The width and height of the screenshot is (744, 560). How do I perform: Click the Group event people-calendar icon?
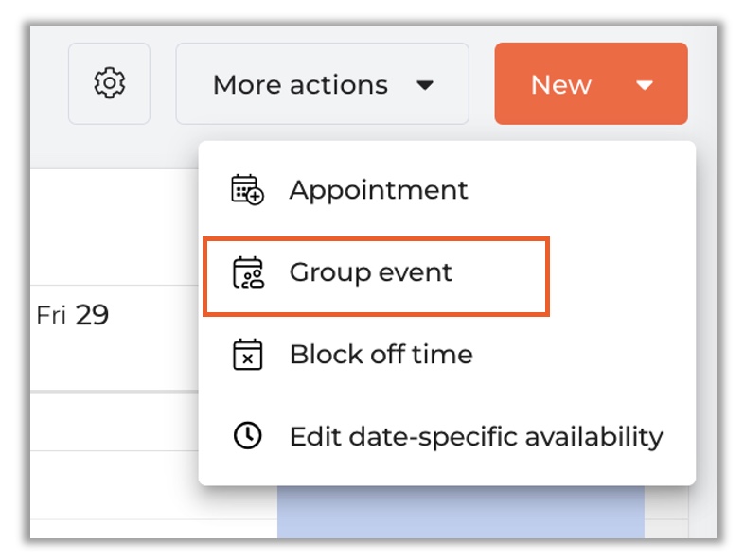tap(247, 272)
